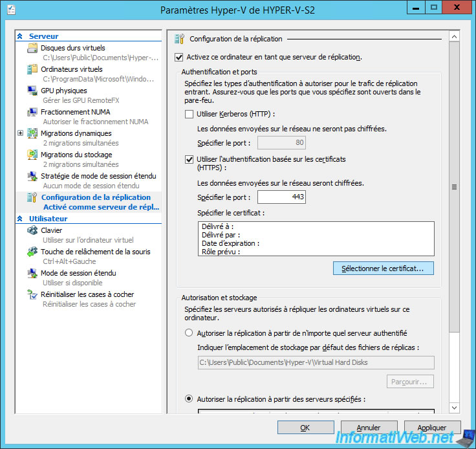This screenshot has width=476, height=449.
Task: Select replication from specified servers radio
Action: tap(189, 399)
